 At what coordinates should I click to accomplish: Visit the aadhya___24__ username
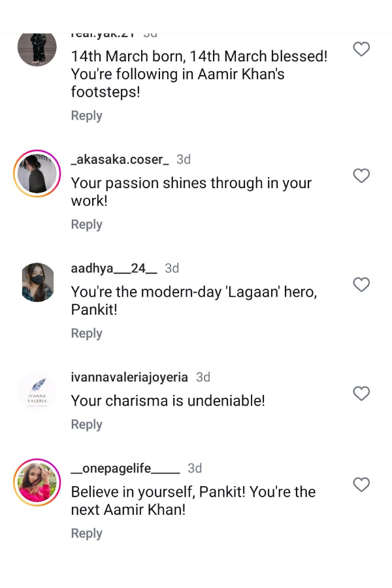114,269
